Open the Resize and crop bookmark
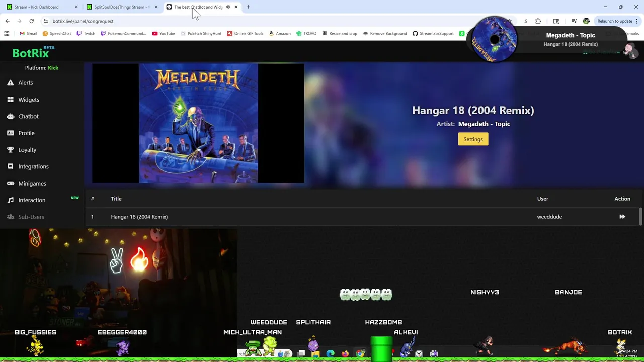Screen dimensions: 644x362 [340, 34]
